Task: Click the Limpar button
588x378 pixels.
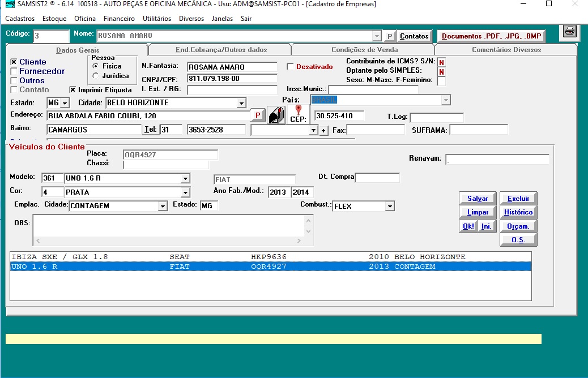Action: tap(478, 212)
